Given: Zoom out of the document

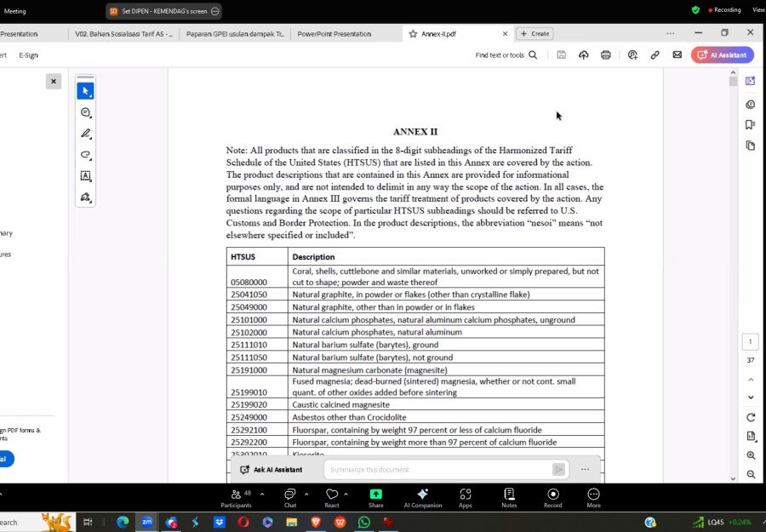Looking at the screenshot, I should [751, 474].
